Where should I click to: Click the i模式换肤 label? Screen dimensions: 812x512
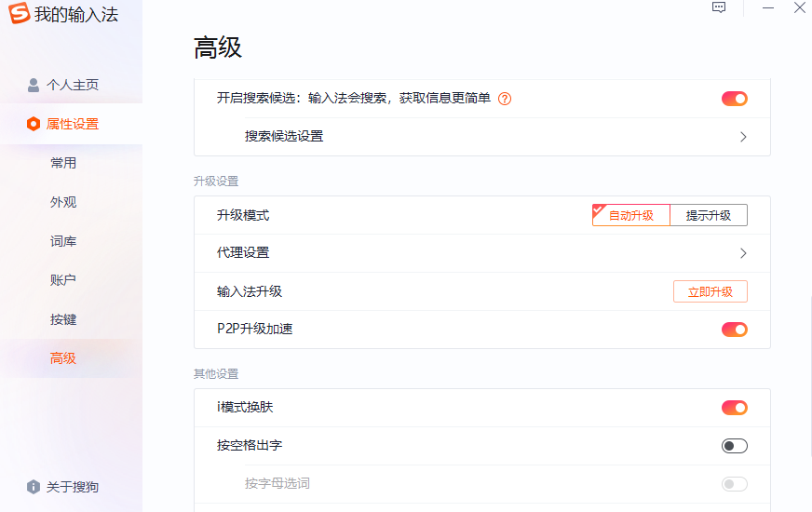click(245, 407)
